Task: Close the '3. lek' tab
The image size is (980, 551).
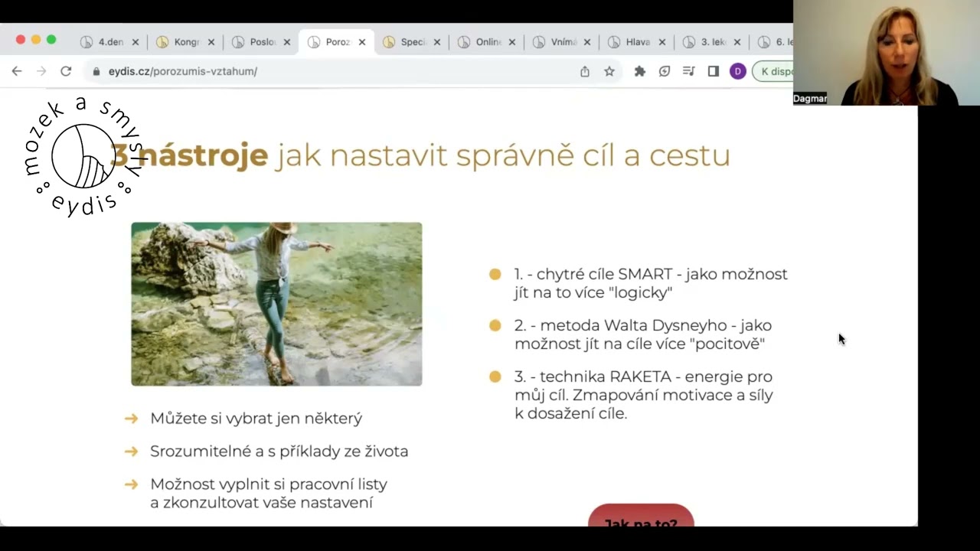Action: [737, 42]
